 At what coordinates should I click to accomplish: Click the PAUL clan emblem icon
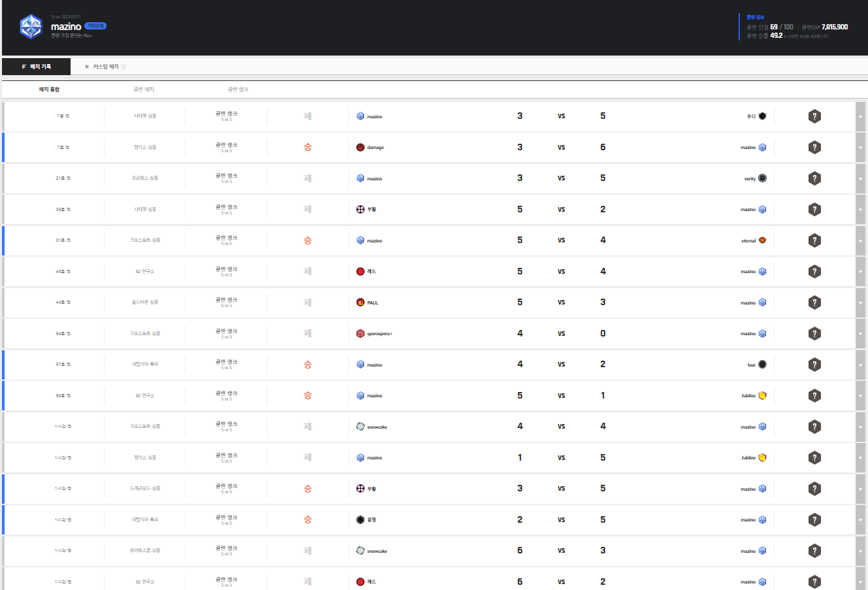tap(360, 303)
